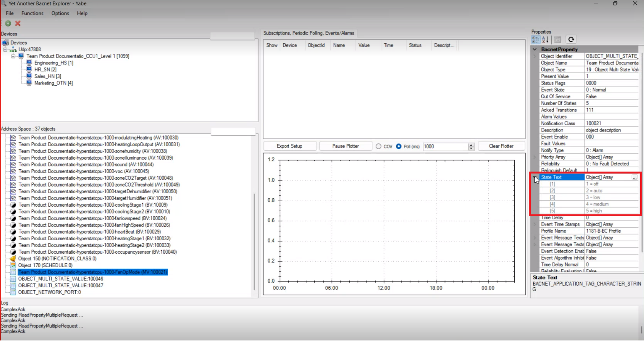
Task: Sort properties alphabetically with A-Z icon
Action: (x=545, y=39)
